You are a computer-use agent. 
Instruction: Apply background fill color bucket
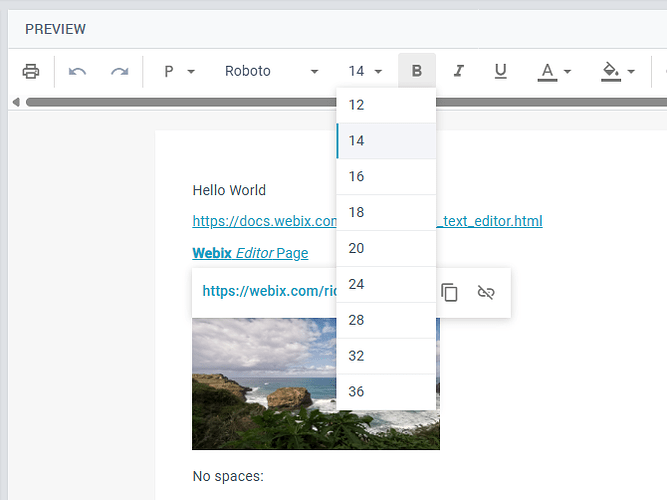pos(611,71)
